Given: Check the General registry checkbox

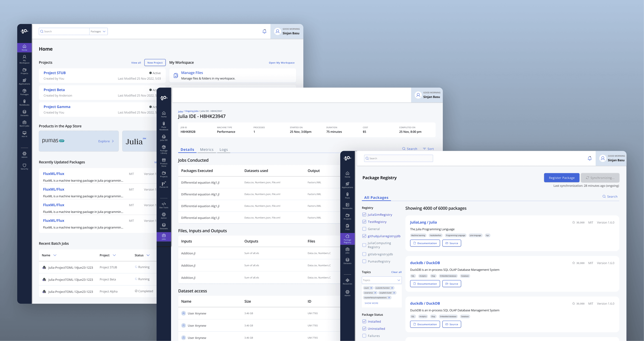Looking at the screenshot, I should (364, 229).
